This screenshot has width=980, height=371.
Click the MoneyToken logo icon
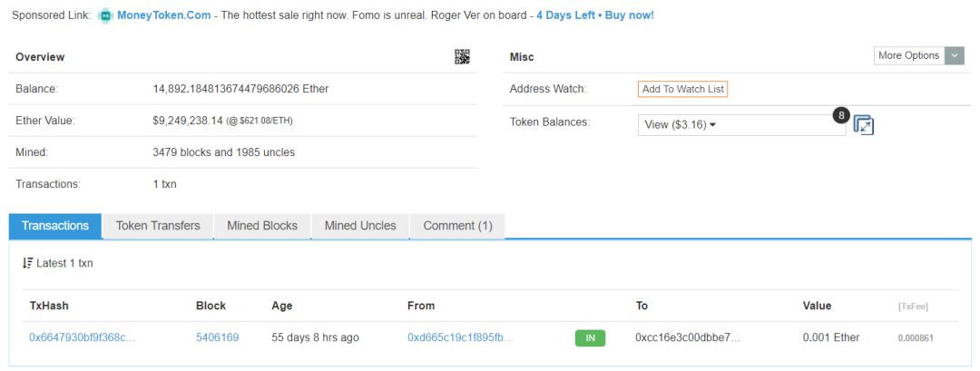pyautogui.click(x=105, y=15)
